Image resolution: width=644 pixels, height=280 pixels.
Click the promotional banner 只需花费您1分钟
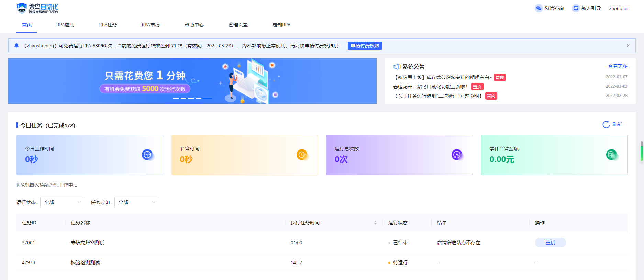click(192, 81)
